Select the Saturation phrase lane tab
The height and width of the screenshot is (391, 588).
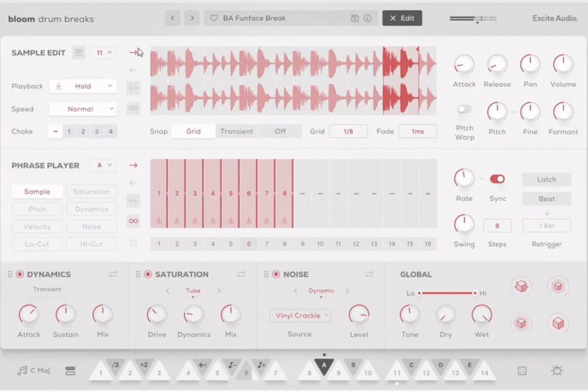pos(92,192)
